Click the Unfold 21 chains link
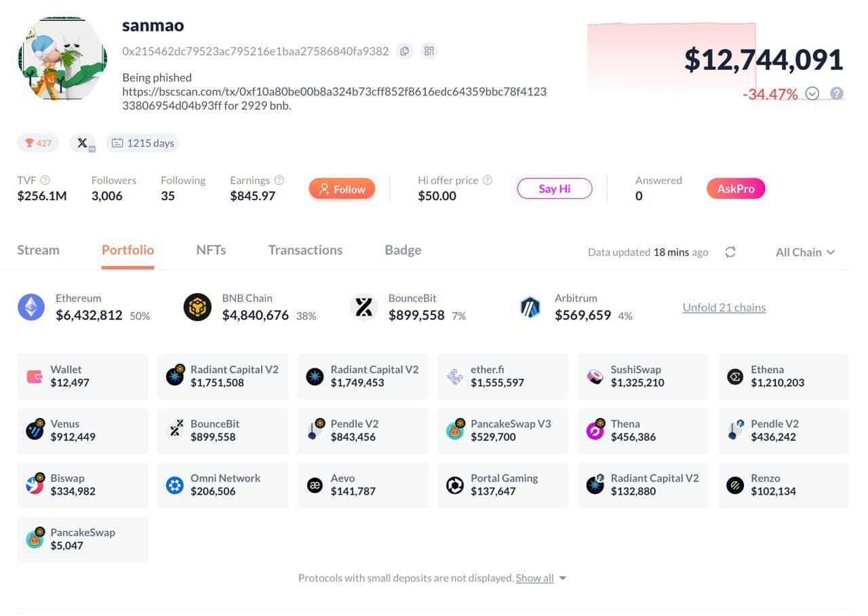Image resolution: width=868 pixels, height=616 pixels. point(724,307)
